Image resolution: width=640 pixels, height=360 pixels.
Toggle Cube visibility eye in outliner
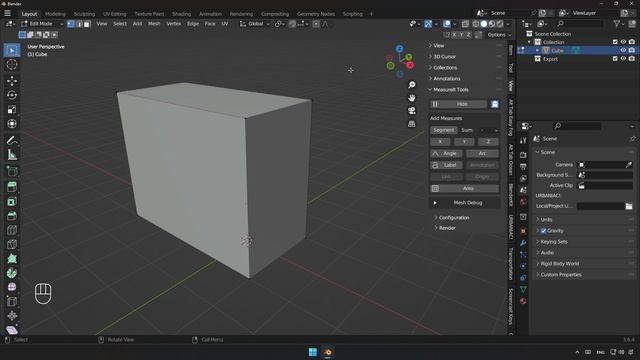click(x=623, y=50)
